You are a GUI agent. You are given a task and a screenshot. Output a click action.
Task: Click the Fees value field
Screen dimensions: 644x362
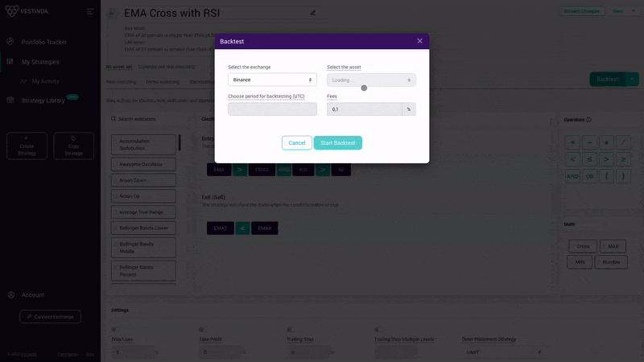[x=365, y=109]
